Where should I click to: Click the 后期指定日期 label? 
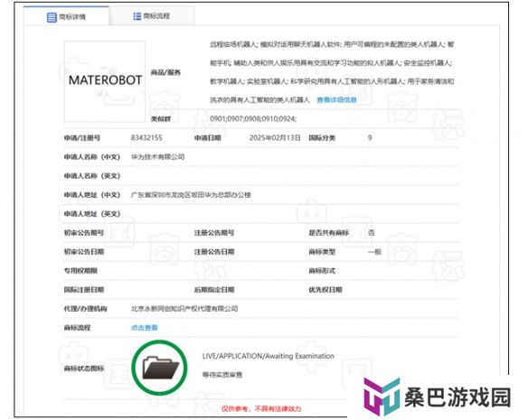214,290
